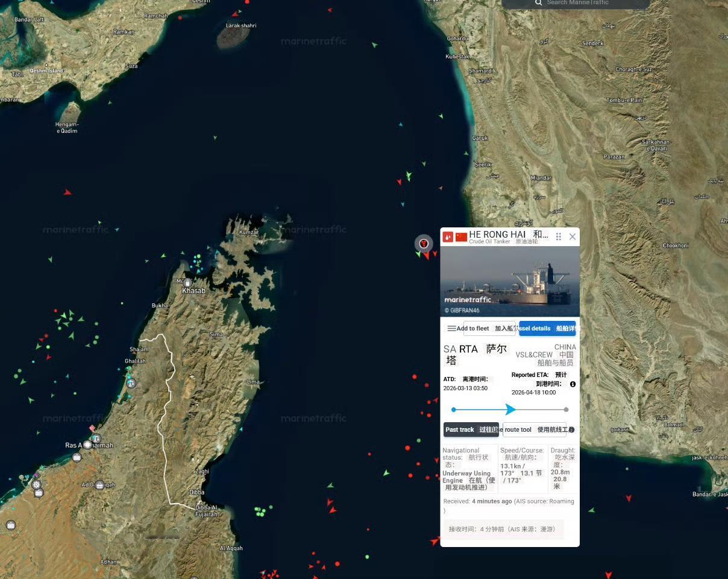Click the blue departure dot on voyage progress line
Screen dimensions: 728x579
coord(454,410)
